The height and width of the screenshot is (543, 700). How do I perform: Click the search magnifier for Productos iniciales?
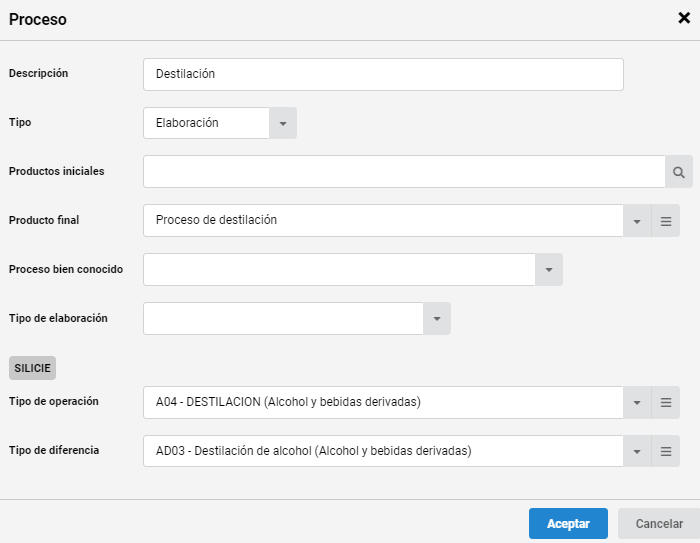click(x=679, y=172)
